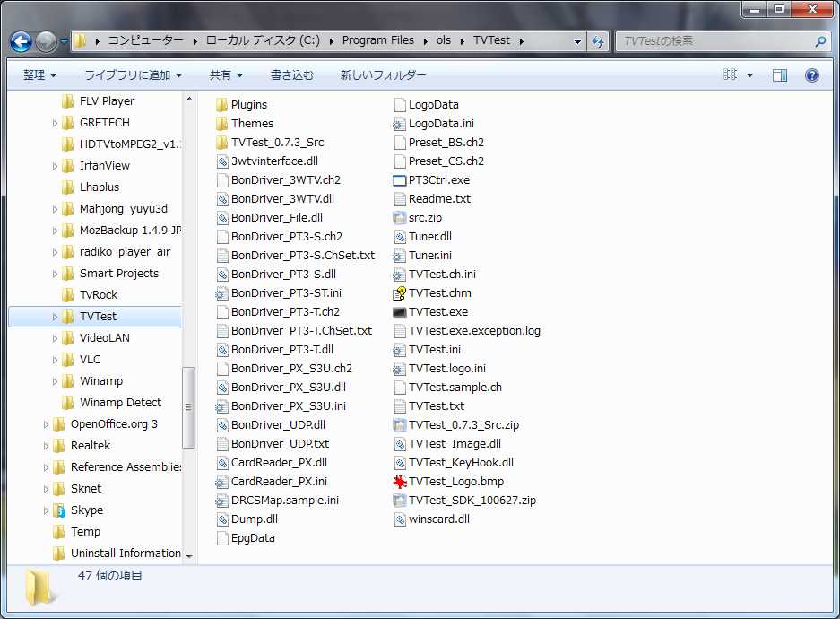Click the Back navigation arrow button

[x=21, y=41]
